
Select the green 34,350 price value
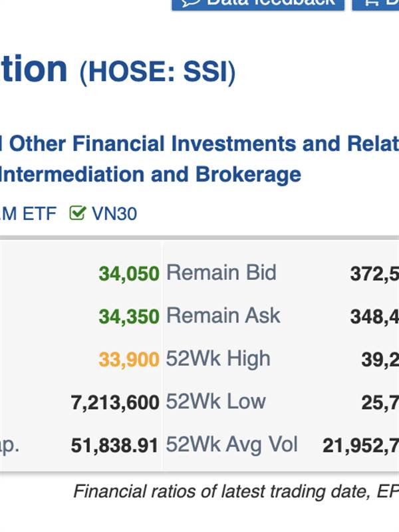129,317
